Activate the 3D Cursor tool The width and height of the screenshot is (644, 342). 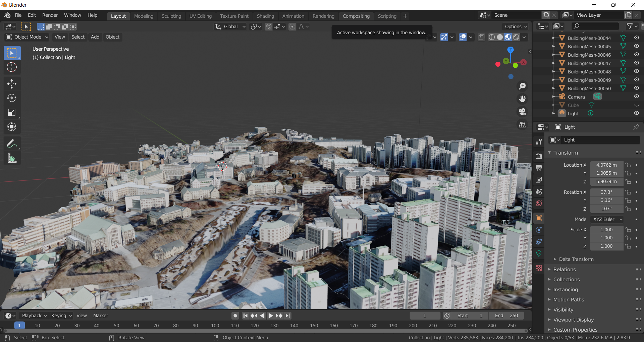point(12,67)
